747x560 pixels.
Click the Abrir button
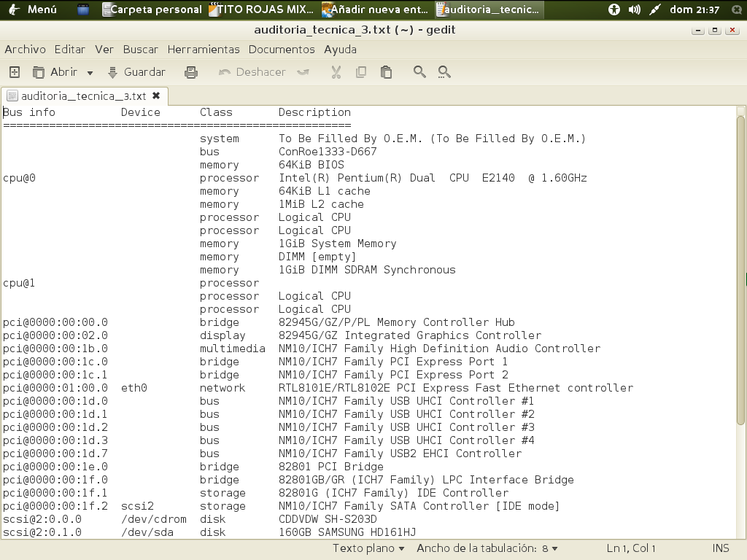pos(55,72)
